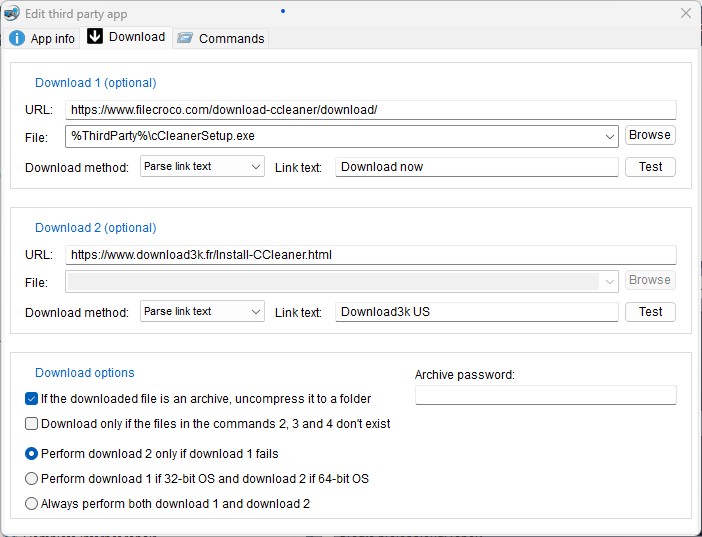Image resolution: width=702 pixels, height=537 pixels.
Task: Expand the Download 2 File combo box arrow
Action: click(x=609, y=282)
